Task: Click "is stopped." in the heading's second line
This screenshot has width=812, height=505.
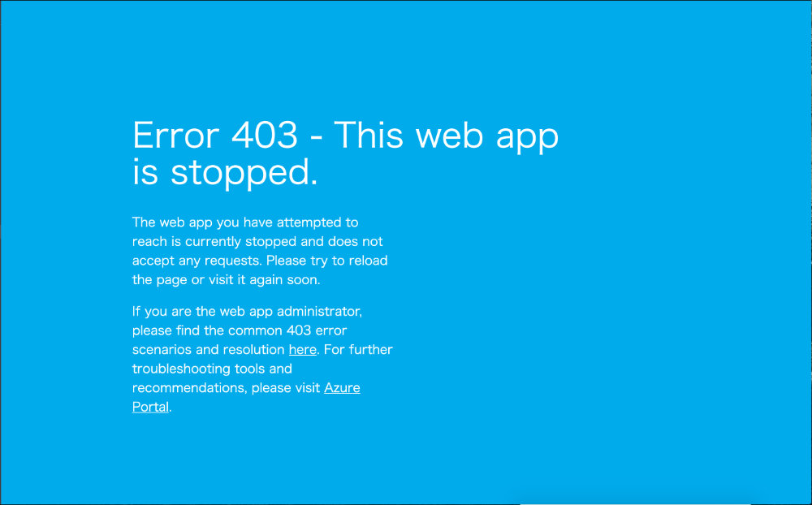Action: pos(225,172)
